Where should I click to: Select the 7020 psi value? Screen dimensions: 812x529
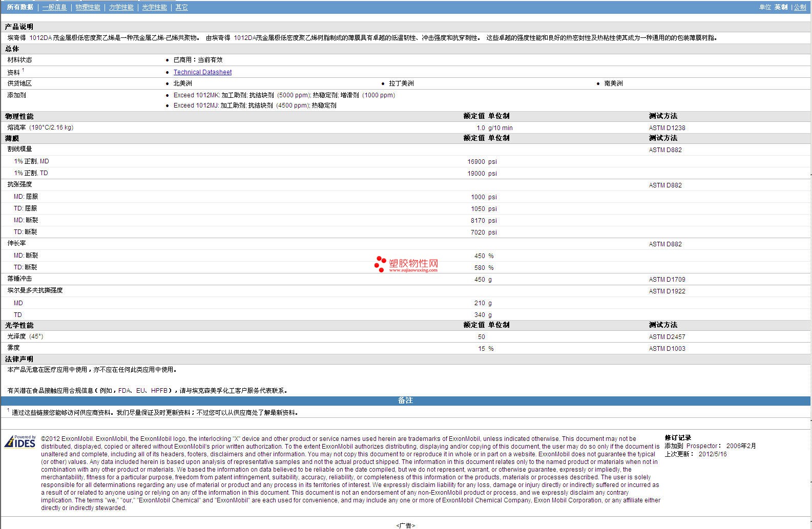tap(484, 232)
